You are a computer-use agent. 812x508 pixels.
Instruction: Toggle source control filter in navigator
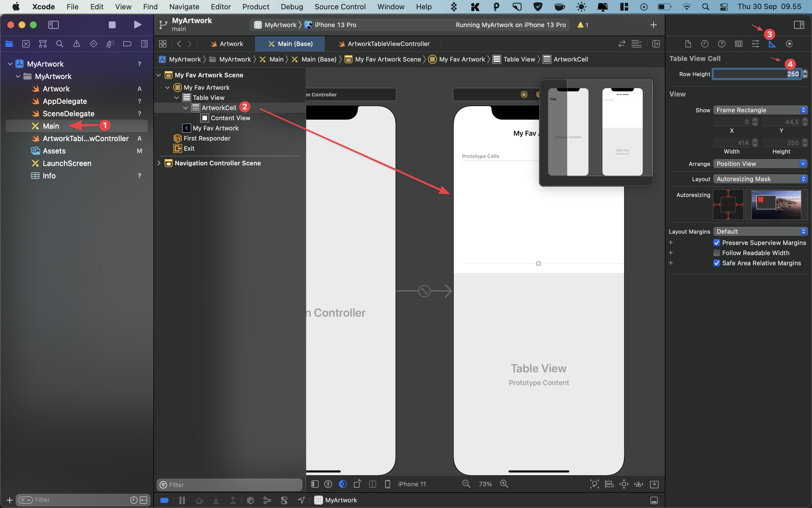pyautogui.click(x=144, y=500)
